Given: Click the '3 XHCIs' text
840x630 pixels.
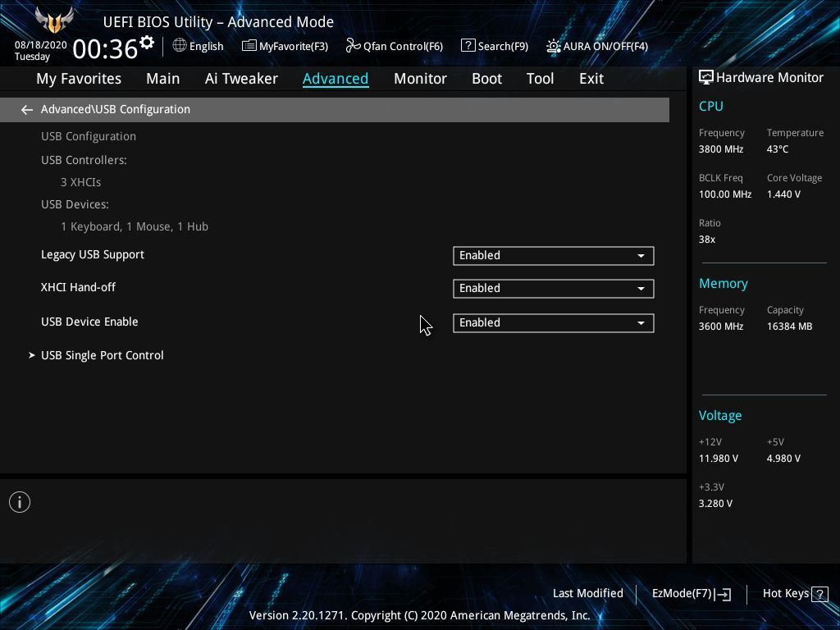Looking at the screenshot, I should point(81,182).
